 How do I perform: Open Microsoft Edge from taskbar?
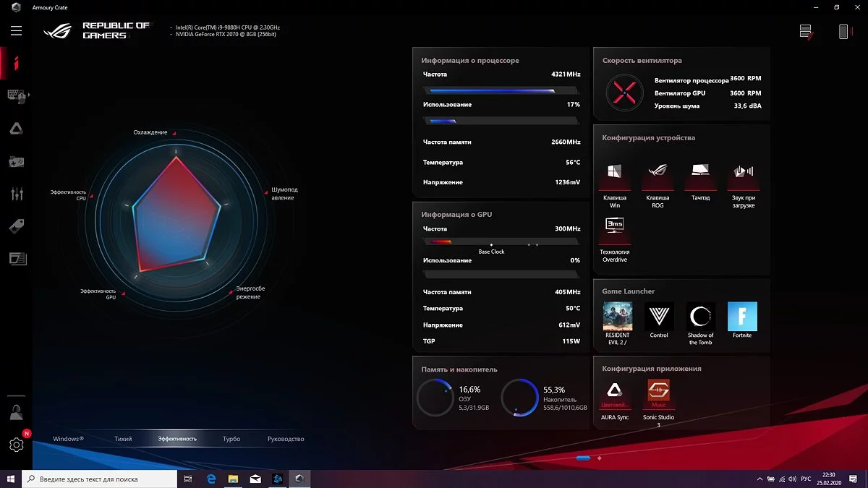click(211, 479)
